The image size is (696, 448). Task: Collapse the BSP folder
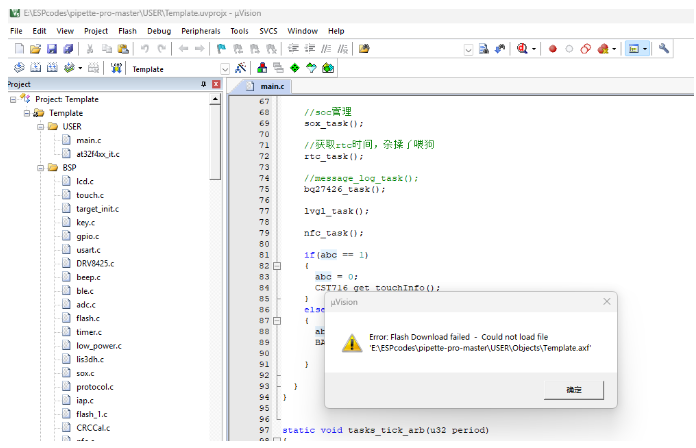40,168
